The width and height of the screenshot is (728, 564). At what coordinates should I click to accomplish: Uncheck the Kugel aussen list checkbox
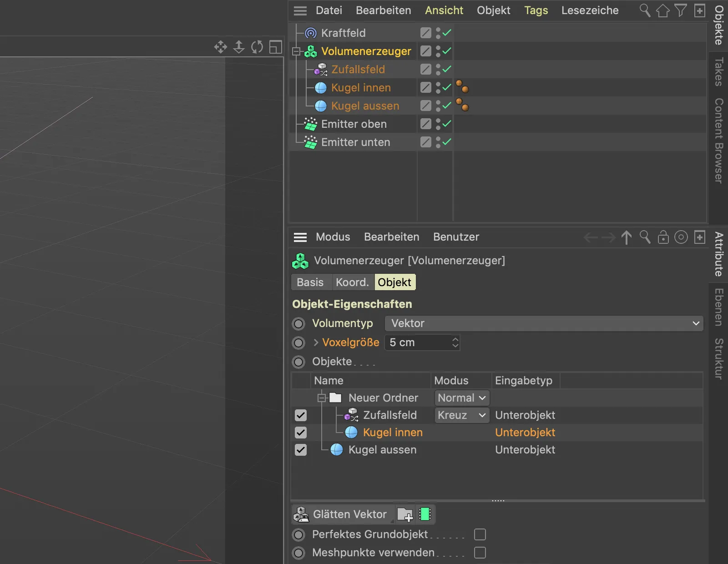point(301,450)
